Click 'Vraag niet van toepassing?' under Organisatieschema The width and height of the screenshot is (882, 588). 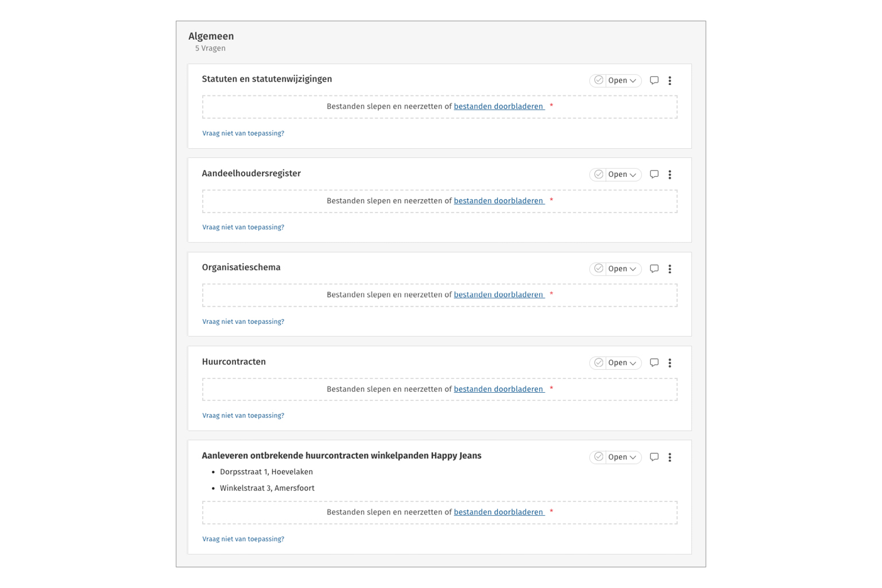coord(243,322)
